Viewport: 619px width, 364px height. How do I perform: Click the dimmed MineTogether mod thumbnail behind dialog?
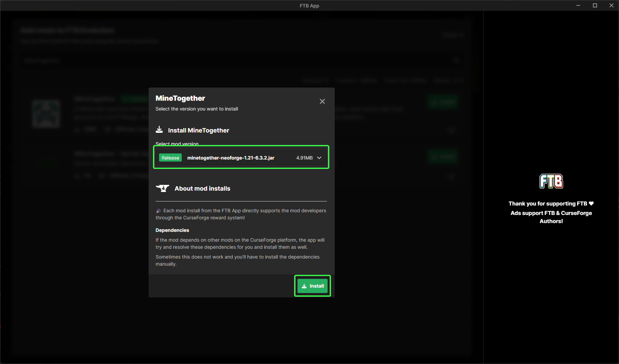coord(46,114)
